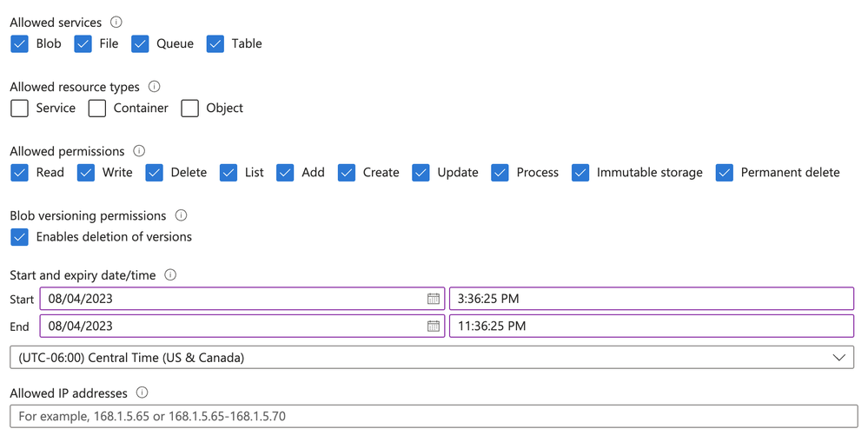Expand the Central Time zone dropdown
The image size is (868, 442).
pyautogui.click(x=432, y=358)
